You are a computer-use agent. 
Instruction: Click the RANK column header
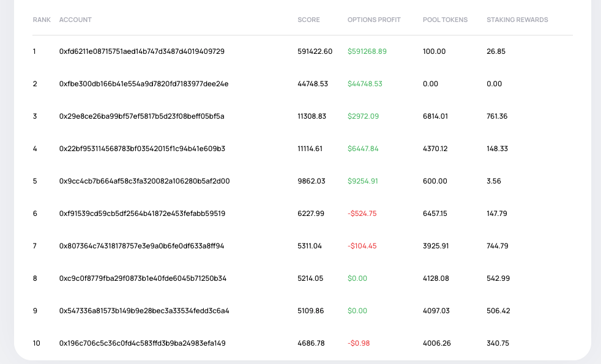[42, 20]
